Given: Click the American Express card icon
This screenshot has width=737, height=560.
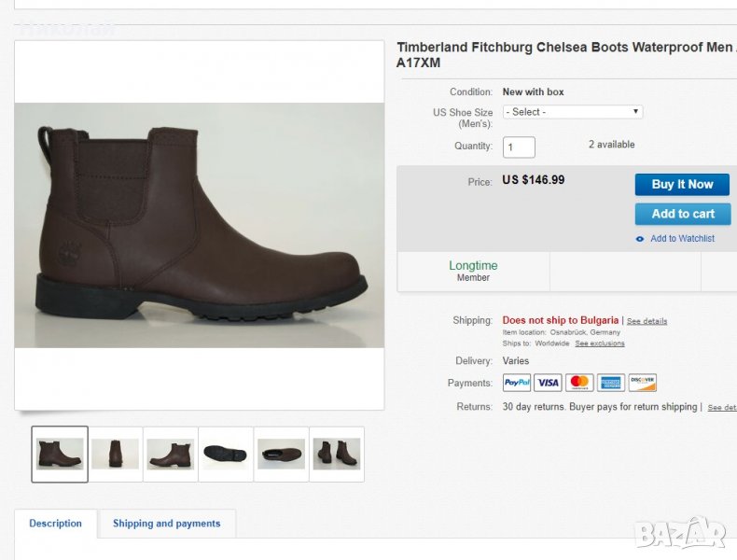Looking at the screenshot, I should pos(611,383).
